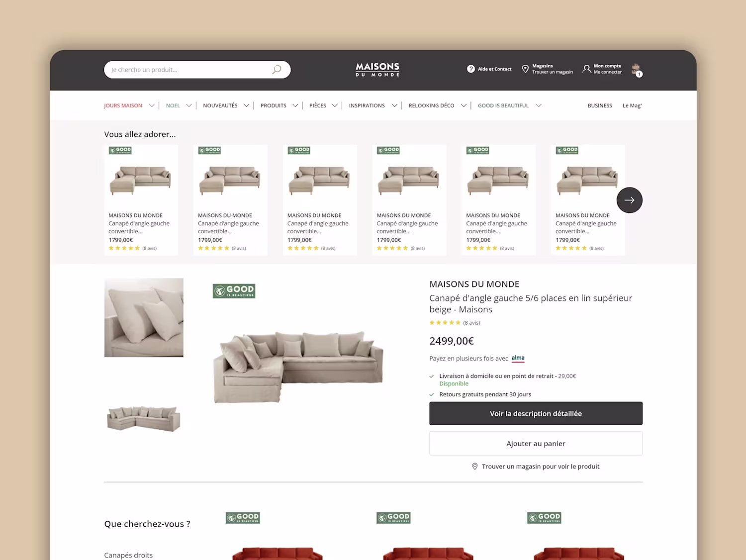Expand the Jours Maison menu chevron
746x560 pixels.
click(152, 105)
